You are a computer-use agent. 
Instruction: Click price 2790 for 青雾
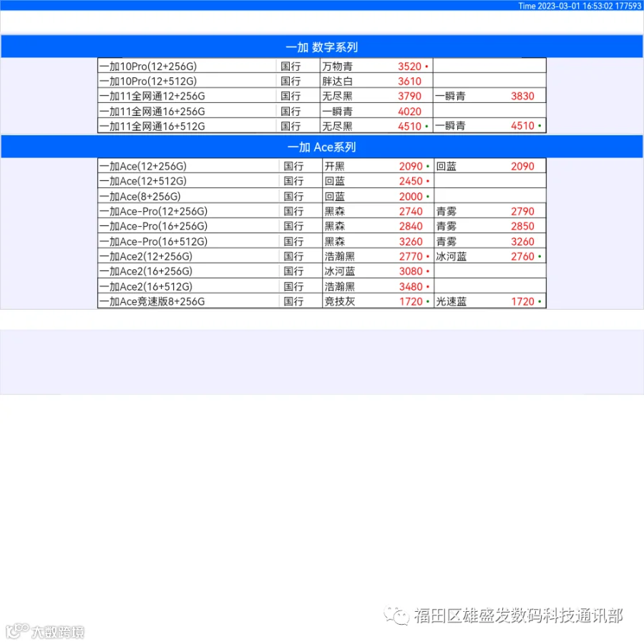pos(522,211)
